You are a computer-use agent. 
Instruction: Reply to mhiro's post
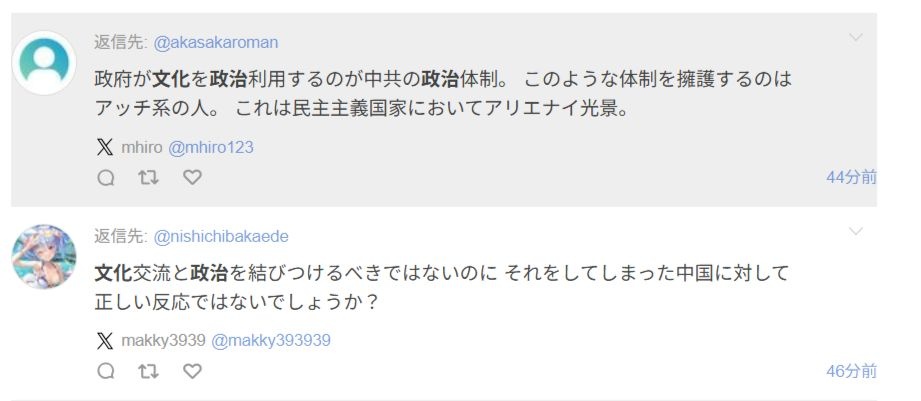(x=106, y=178)
